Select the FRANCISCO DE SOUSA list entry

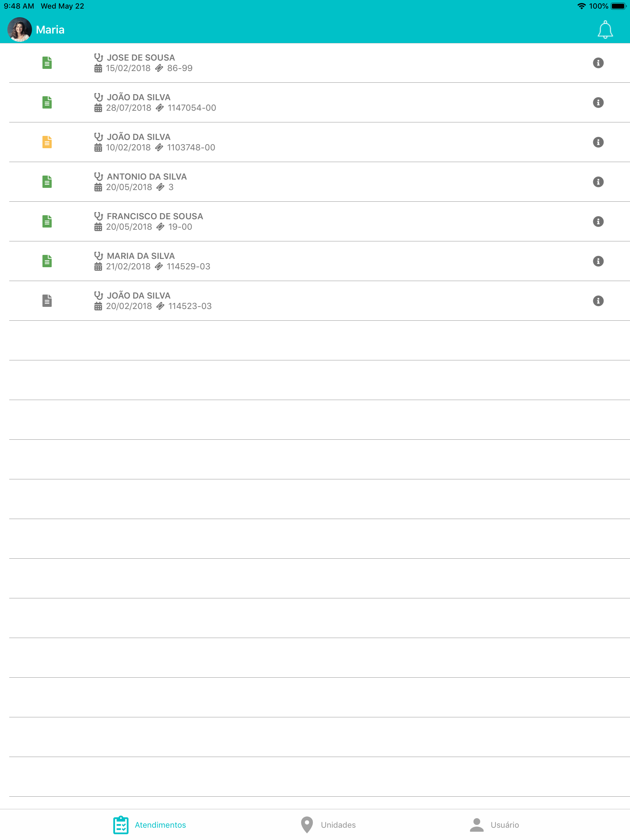[x=266, y=221]
